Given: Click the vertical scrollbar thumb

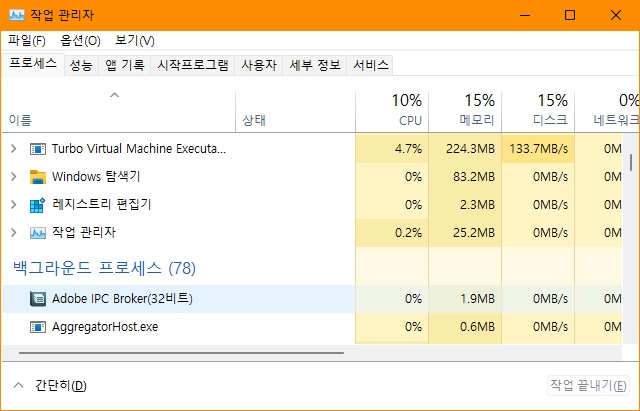Looking at the screenshot, I should click(x=631, y=162).
